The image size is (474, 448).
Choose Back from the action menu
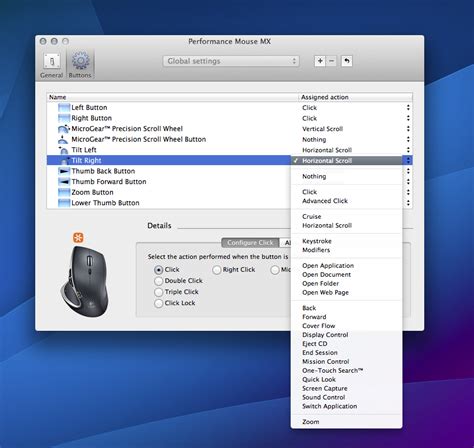tap(347, 308)
